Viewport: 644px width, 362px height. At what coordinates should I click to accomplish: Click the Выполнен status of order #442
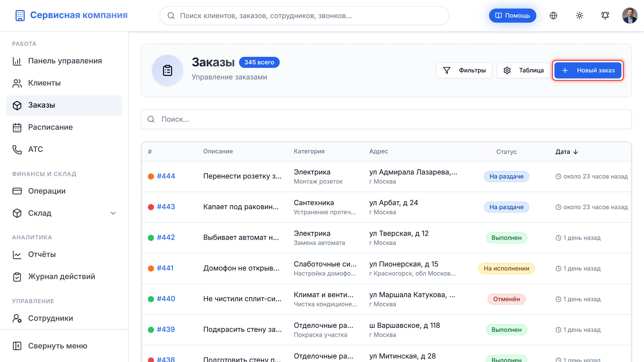click(506, 238)
